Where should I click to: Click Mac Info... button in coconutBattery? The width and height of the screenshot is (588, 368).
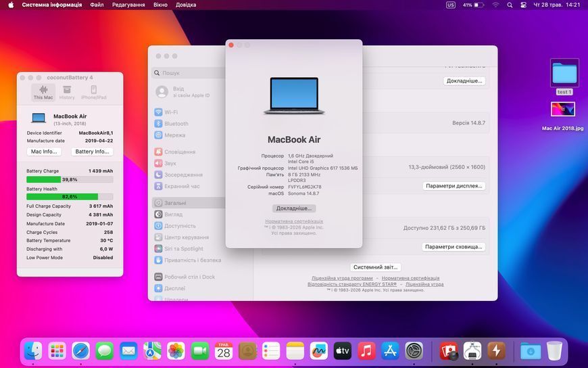pos(44,152)
